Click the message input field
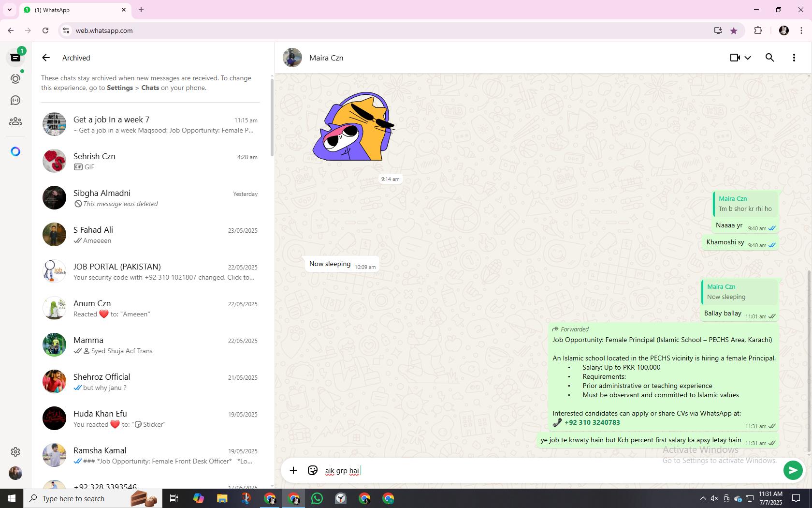This screenshot has width=812, height=508. point(551,470)
